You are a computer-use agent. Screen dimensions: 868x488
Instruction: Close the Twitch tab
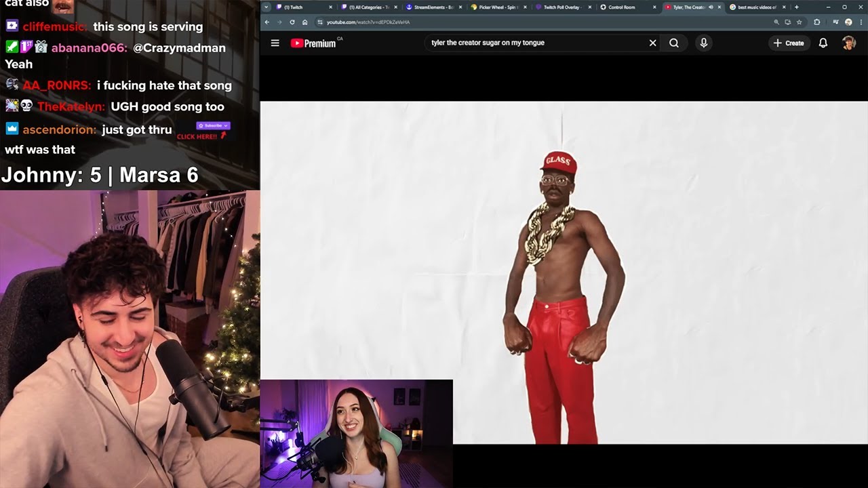[x=331, y=7]
